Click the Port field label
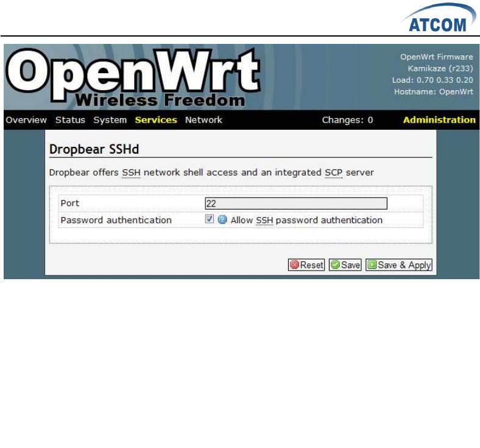The image size is (480, 448). (70, 203)
